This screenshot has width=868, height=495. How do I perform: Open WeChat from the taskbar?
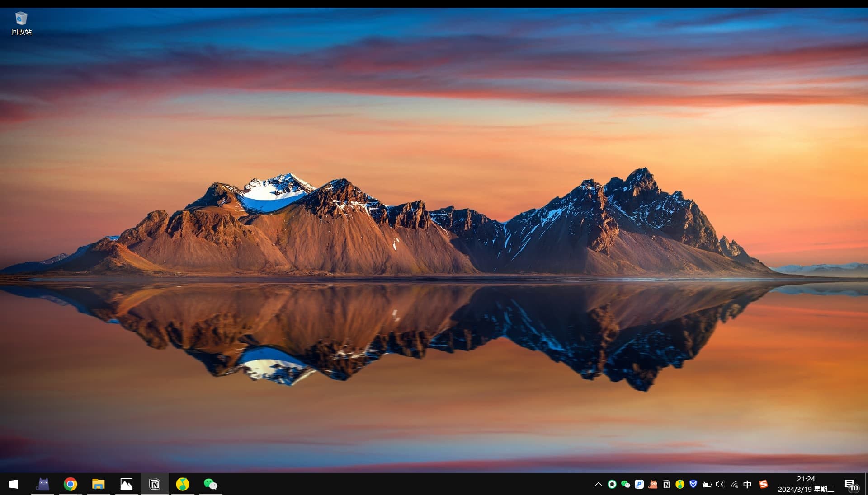click(211, 484)
